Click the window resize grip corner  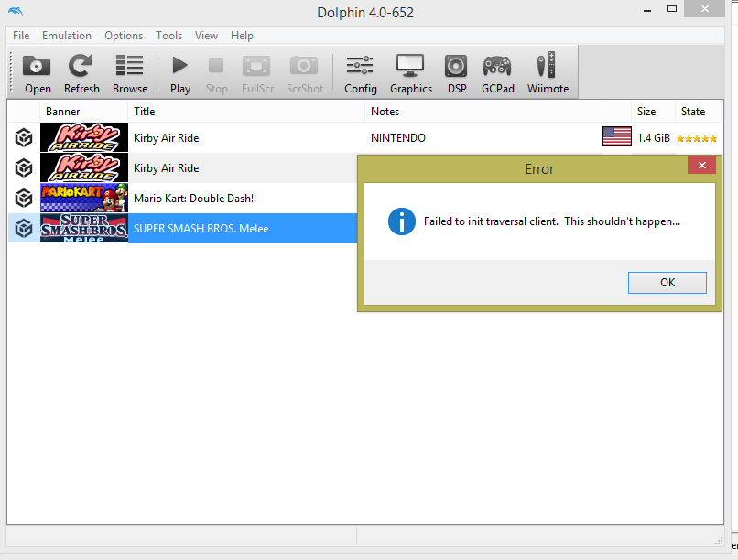coord(719,541)
